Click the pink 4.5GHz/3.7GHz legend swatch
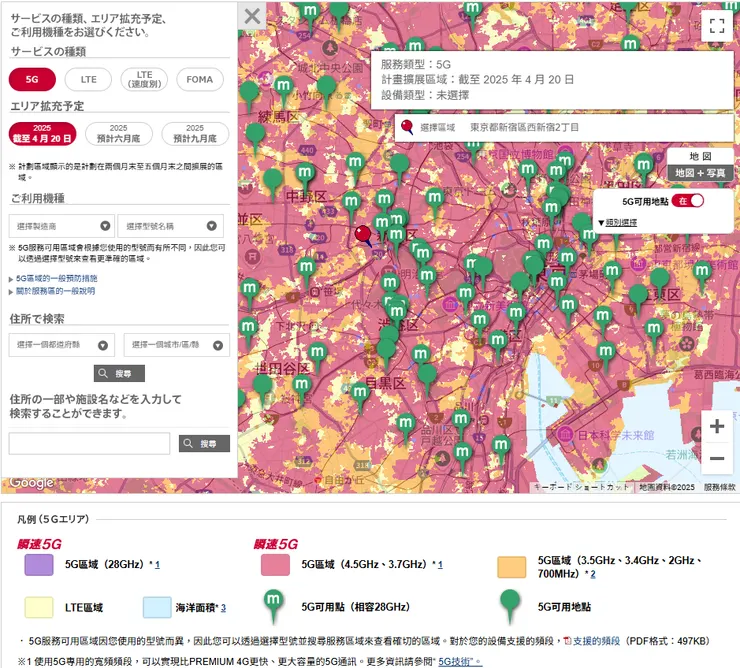 (275, 565)
